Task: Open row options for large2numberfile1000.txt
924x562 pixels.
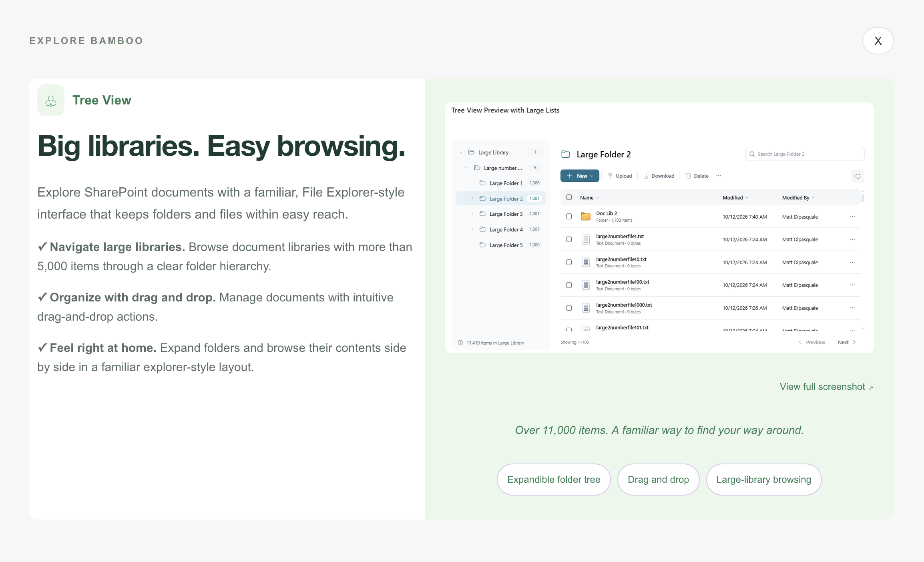Action: [x=852, y=308]
